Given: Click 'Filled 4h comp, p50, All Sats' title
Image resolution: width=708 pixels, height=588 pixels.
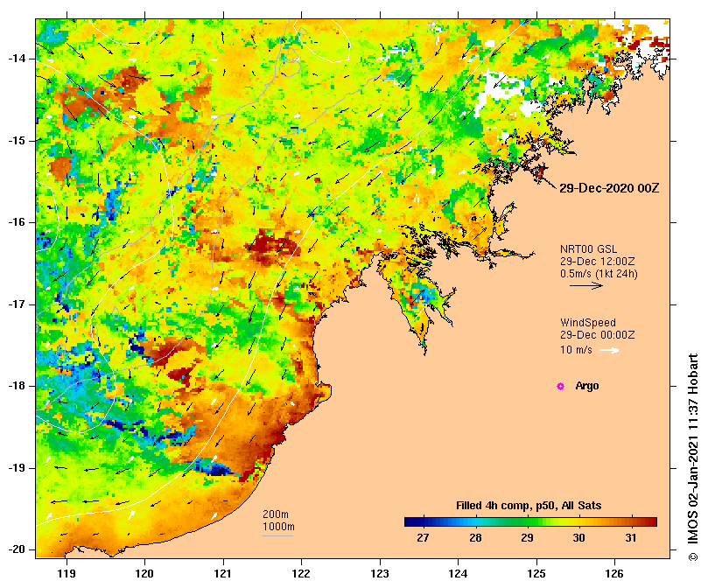Looking at the screenshot, I should click(529, 506).
